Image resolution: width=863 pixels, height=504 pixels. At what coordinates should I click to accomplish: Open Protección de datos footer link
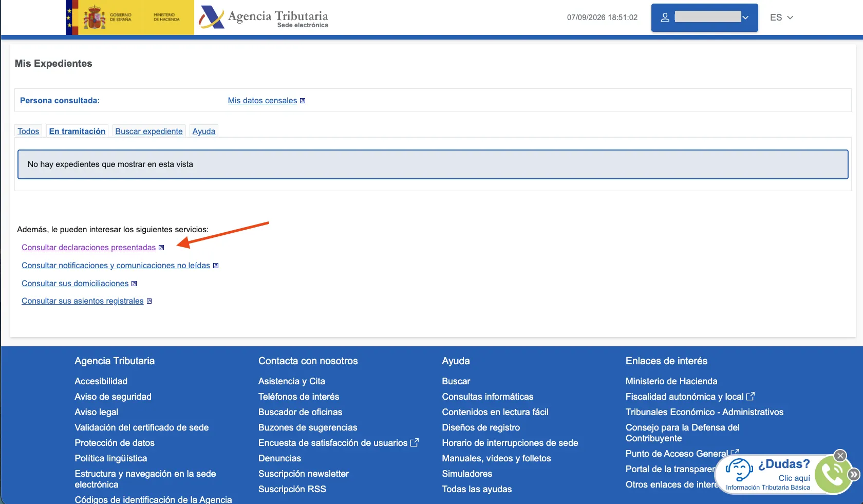pyautogui.click(x=115, y=443)
